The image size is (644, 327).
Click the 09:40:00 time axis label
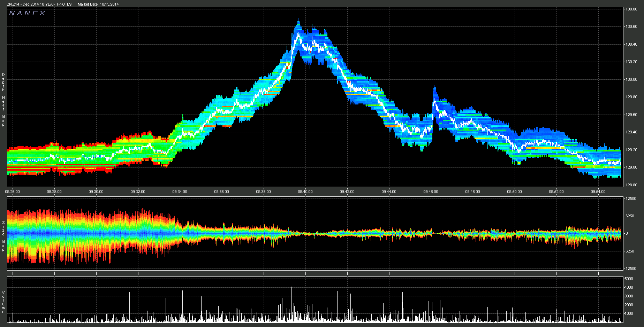pyautogui.click(x=305, y=192)
